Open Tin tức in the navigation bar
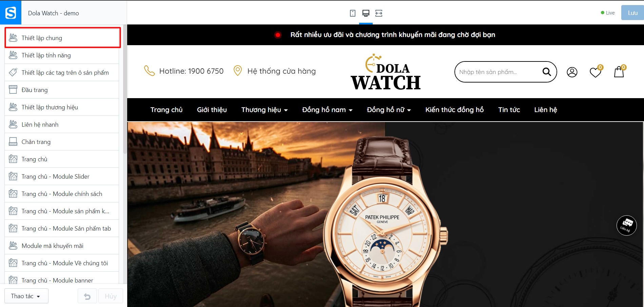644x307 pixels. pyautogui.click(x=509, y=110)
